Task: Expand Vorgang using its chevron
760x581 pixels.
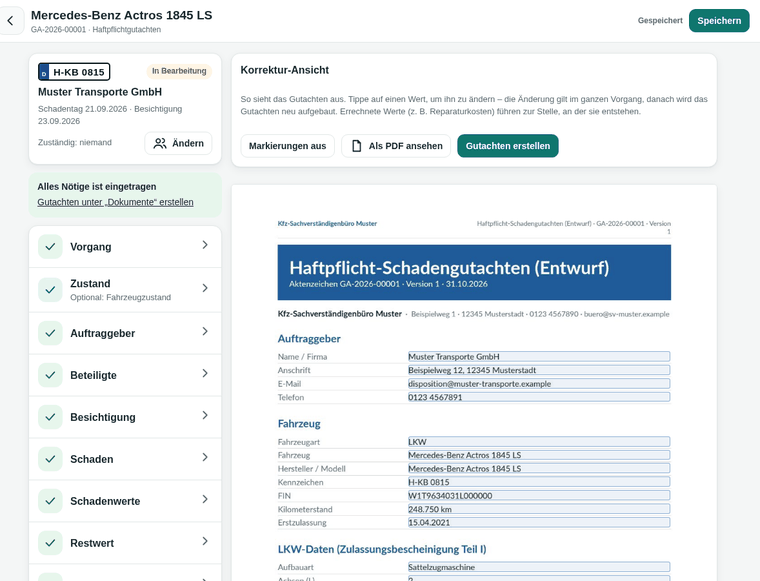Action: [x=205, y=245]
